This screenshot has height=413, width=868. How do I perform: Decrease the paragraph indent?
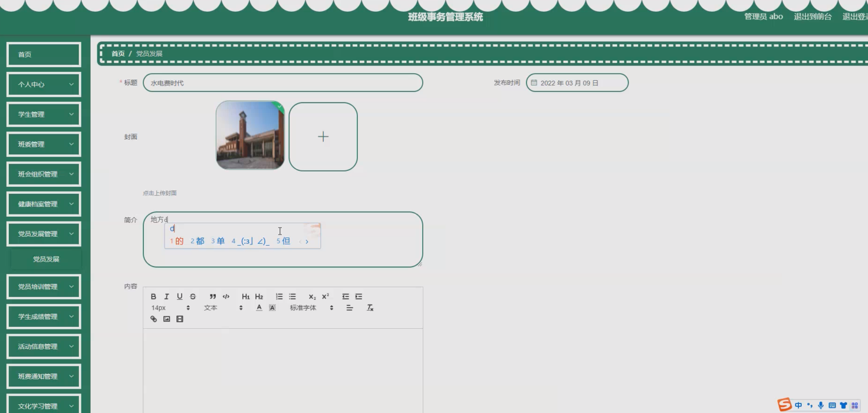346,296
